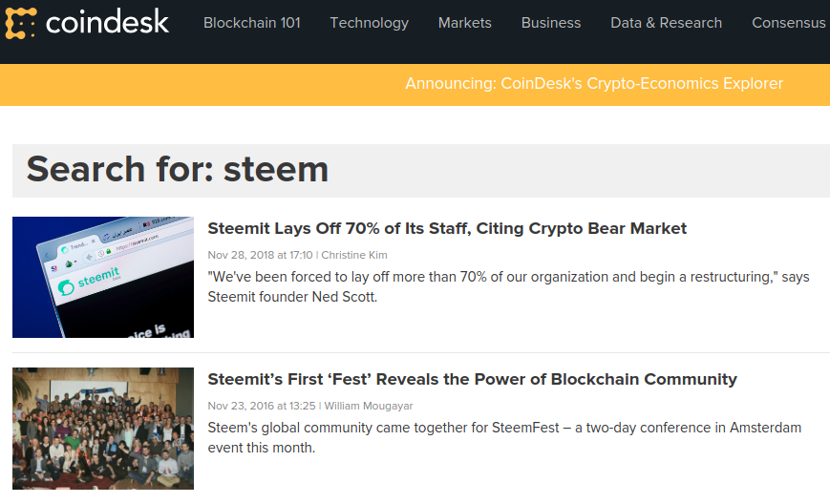The height and width of the screenshot is (504, 830).
Task: Click the Nov 28, 2018 article date
Action: (x=260, y=255)
